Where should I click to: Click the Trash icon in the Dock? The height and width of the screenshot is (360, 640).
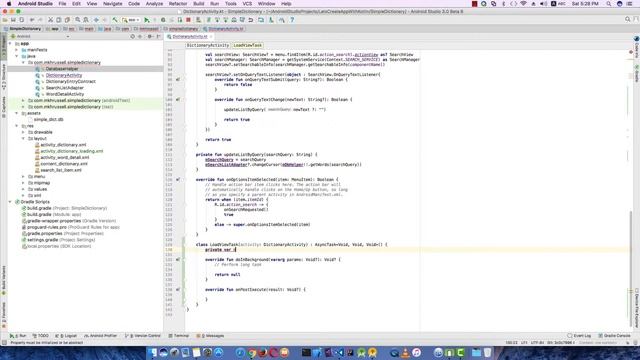click(x=487, y=353)
